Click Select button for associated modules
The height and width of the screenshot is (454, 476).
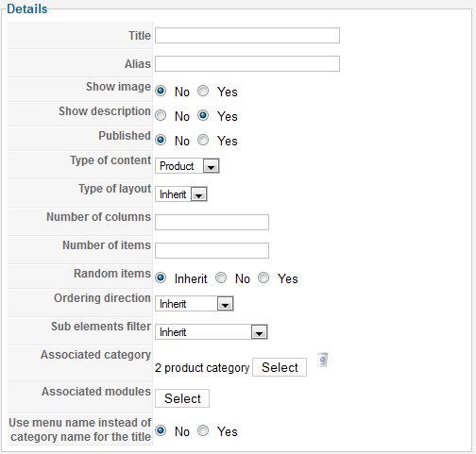182,398
